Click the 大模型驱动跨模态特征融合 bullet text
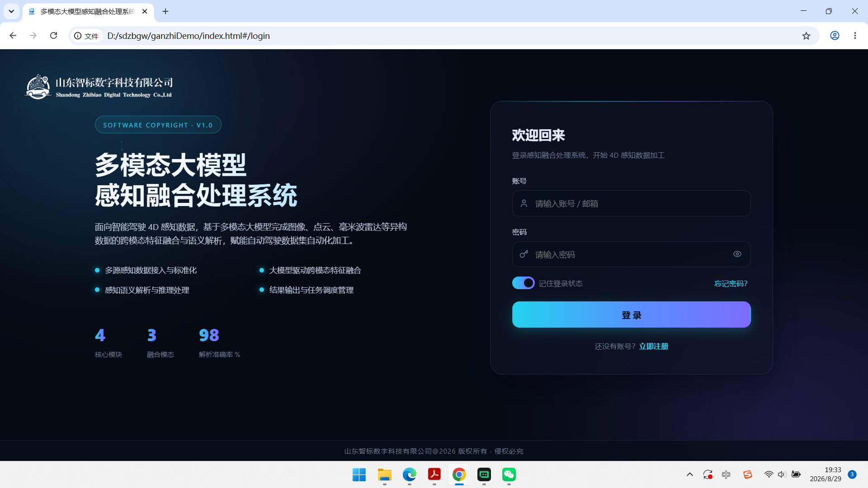The width and height of the screenshot is (868, 488). (x=315, y=270)
